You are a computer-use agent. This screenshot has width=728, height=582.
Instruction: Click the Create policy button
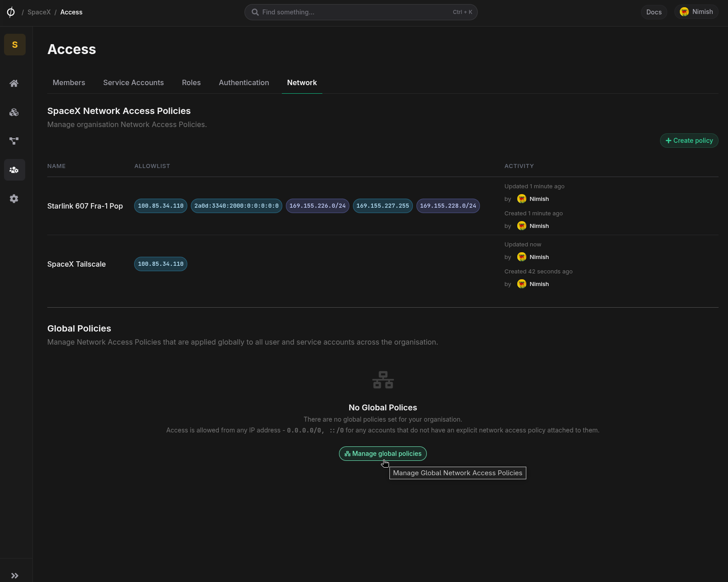[x=689, y=141]
